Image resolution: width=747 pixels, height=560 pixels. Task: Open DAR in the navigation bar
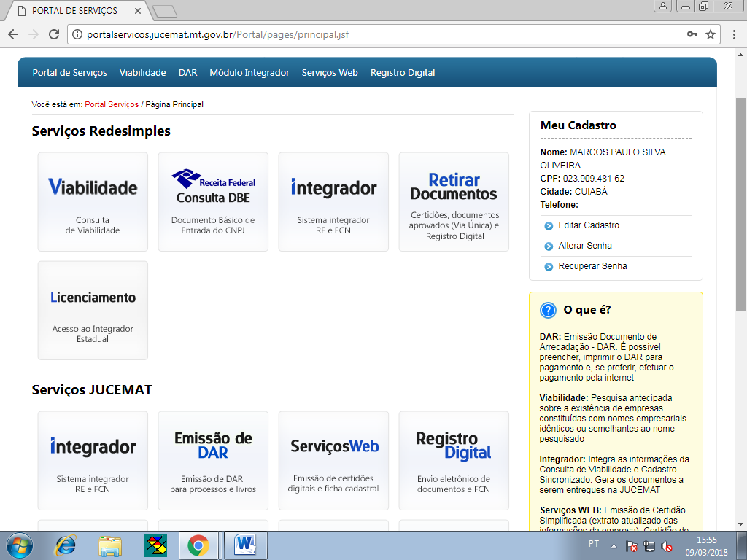[187, 72]
